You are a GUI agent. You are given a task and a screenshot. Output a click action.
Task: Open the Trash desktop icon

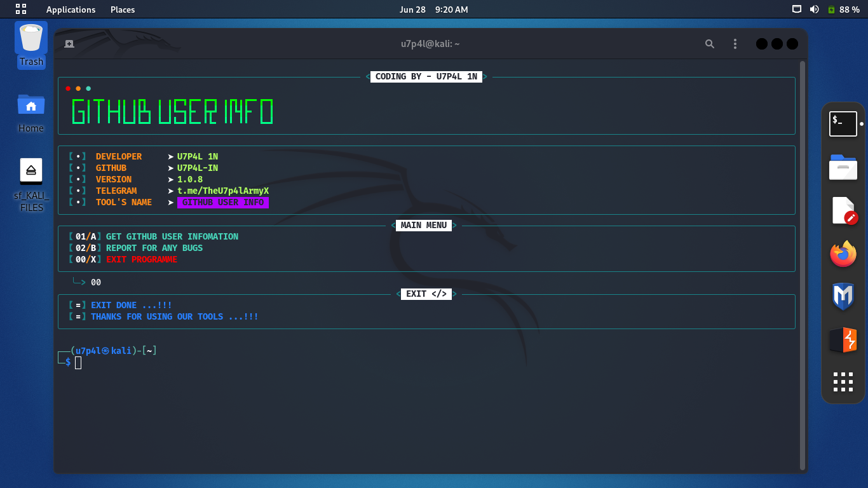tap(31, 44)
